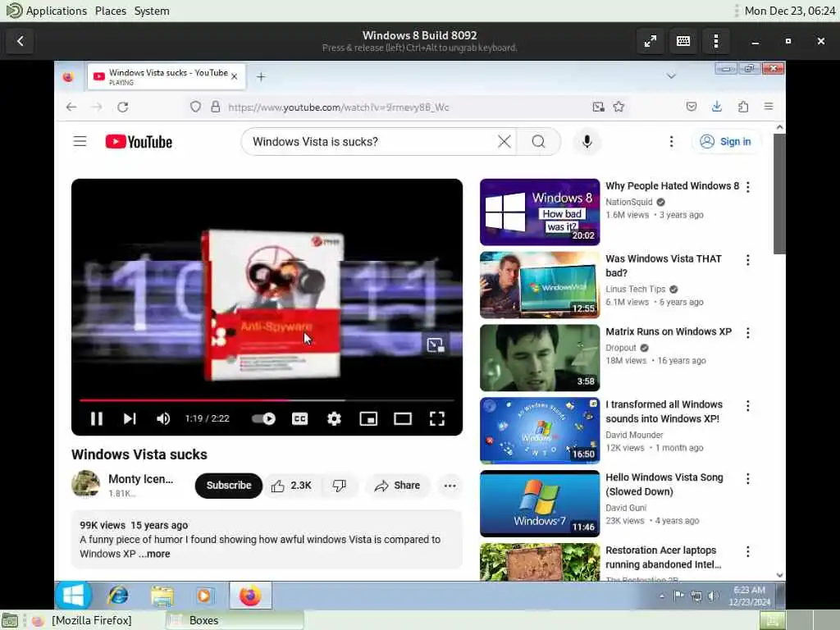
Task: Open options menu for Restoration Acer laptops
Action: click(748, 551)
